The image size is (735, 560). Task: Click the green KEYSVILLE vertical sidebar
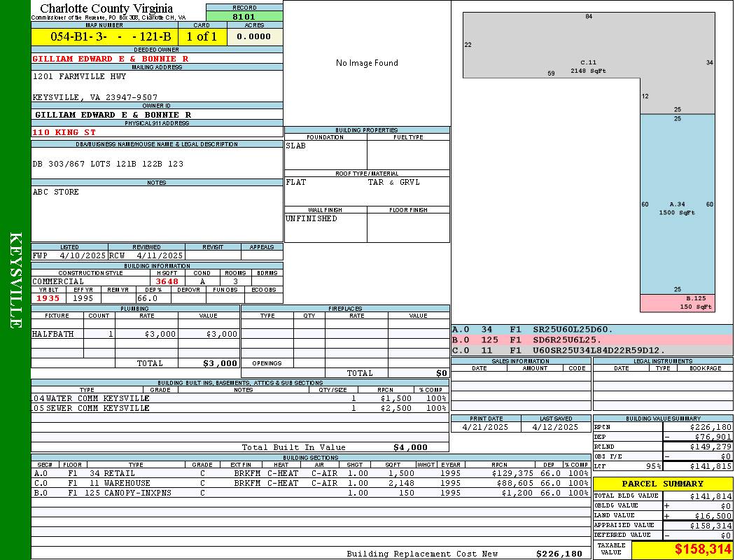pos(15,280)
